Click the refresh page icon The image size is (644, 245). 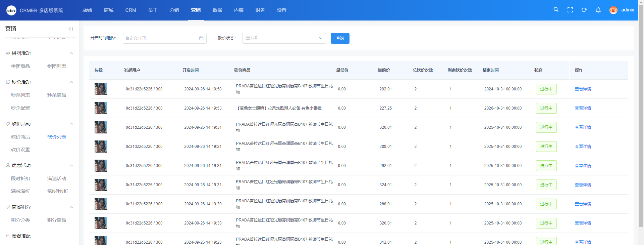click(584, 10)
